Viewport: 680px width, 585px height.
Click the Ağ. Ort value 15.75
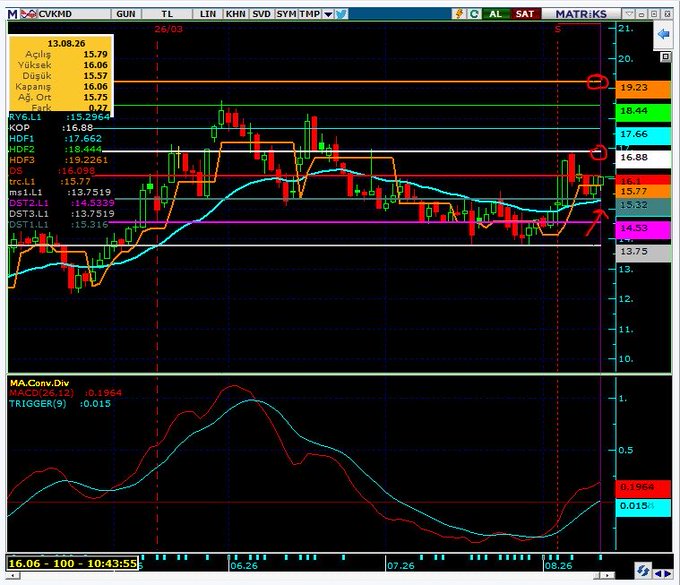click(x=95, y=97)
